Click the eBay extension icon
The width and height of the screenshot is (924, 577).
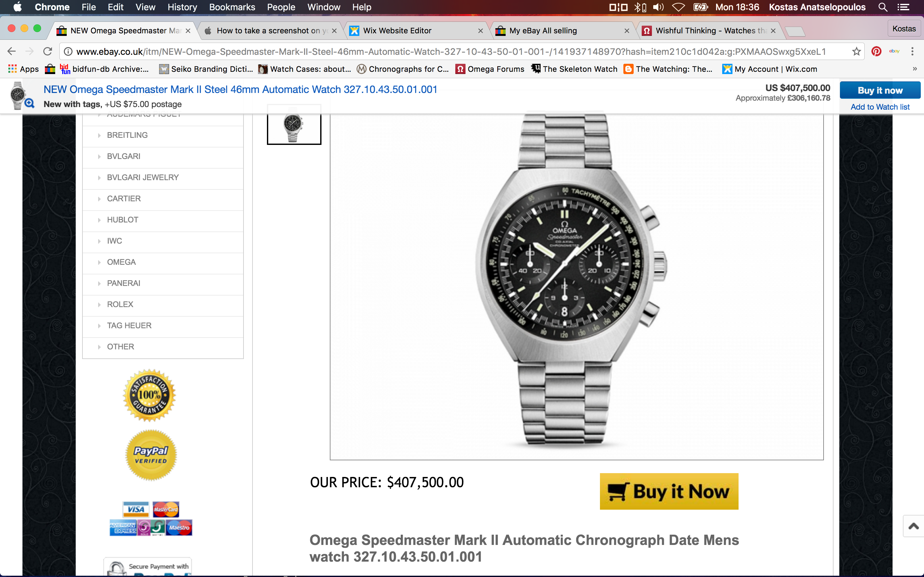point(894,51)
